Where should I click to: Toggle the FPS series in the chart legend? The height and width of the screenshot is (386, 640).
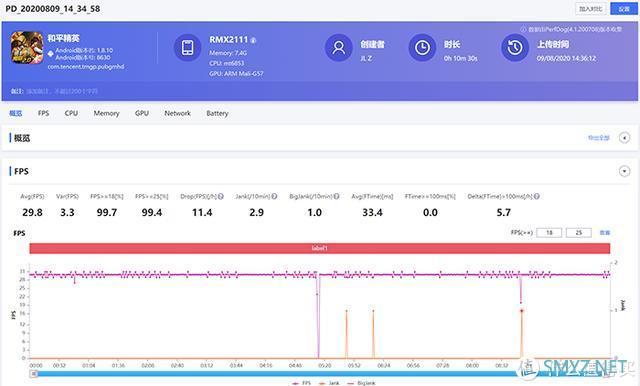click(x=302, y=383)
